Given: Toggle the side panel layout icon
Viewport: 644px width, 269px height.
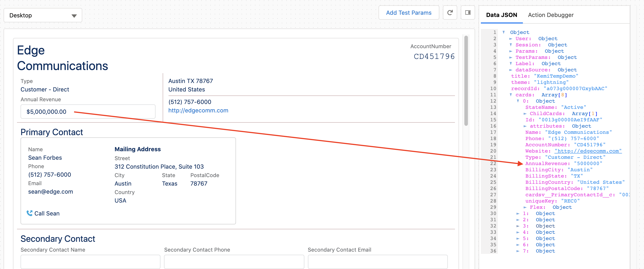Looking at the screenshot, I should 468,13.
